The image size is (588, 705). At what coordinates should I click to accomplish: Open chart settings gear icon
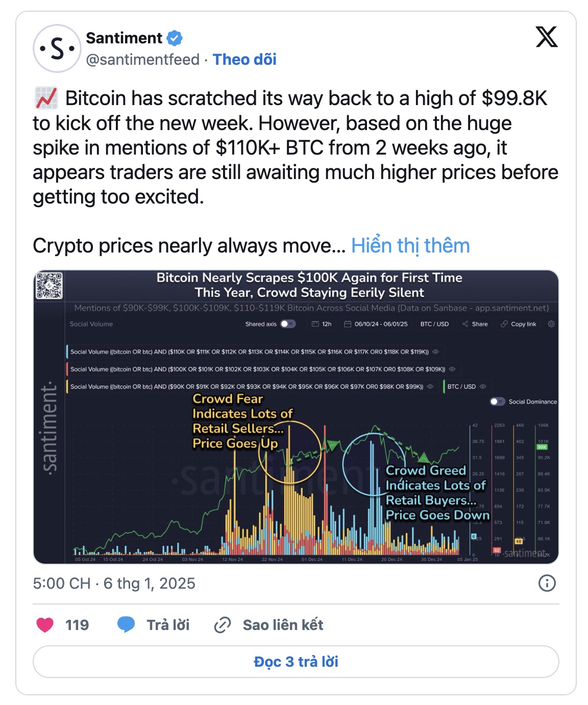551,324
